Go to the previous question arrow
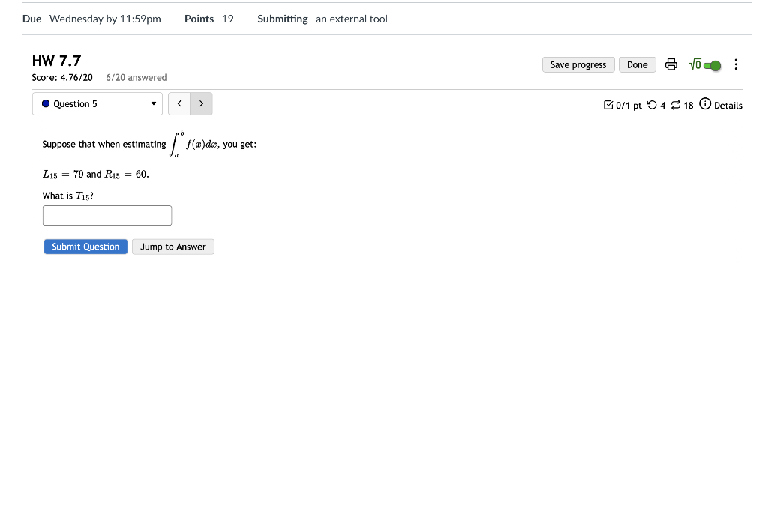 (179, 103)
